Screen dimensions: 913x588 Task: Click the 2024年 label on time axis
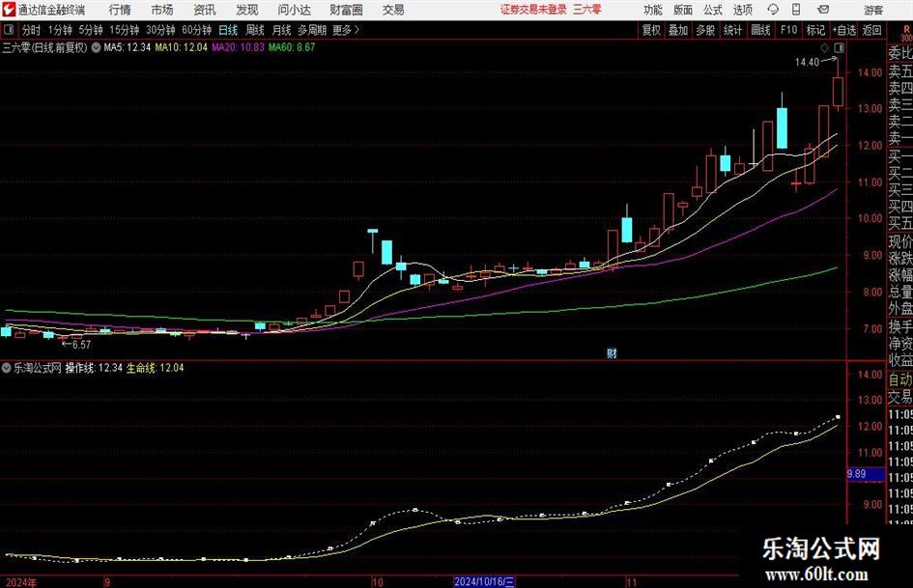tap(21, 582)
